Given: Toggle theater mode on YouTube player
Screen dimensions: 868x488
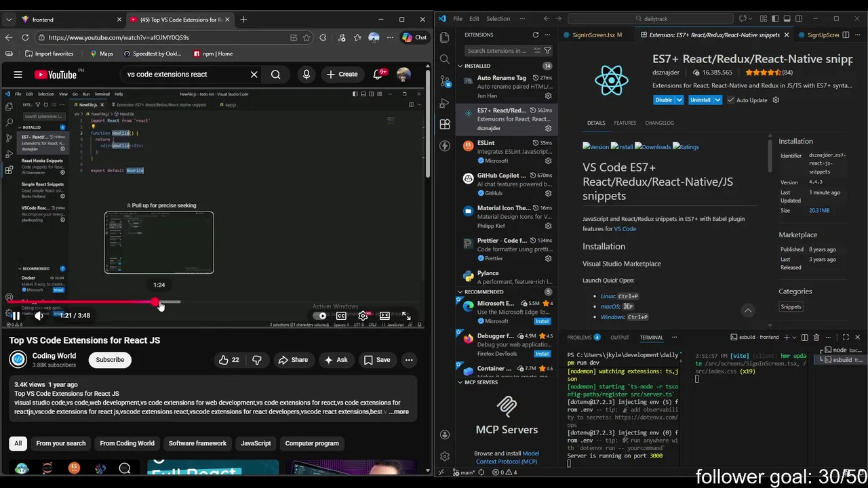Looking at the screenshot, I should (x=384, y=315).
